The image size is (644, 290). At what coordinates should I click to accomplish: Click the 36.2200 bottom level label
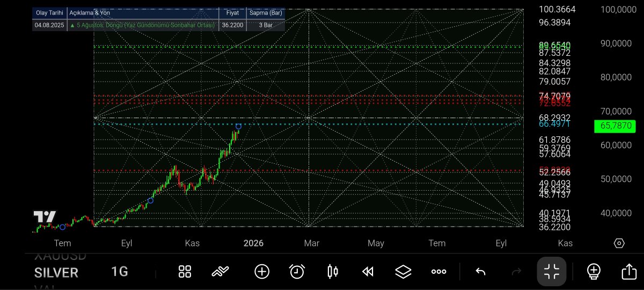[555, 227]
